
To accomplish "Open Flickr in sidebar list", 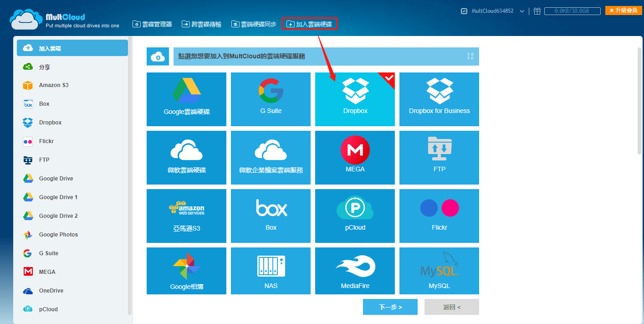I will coord(72,141).
